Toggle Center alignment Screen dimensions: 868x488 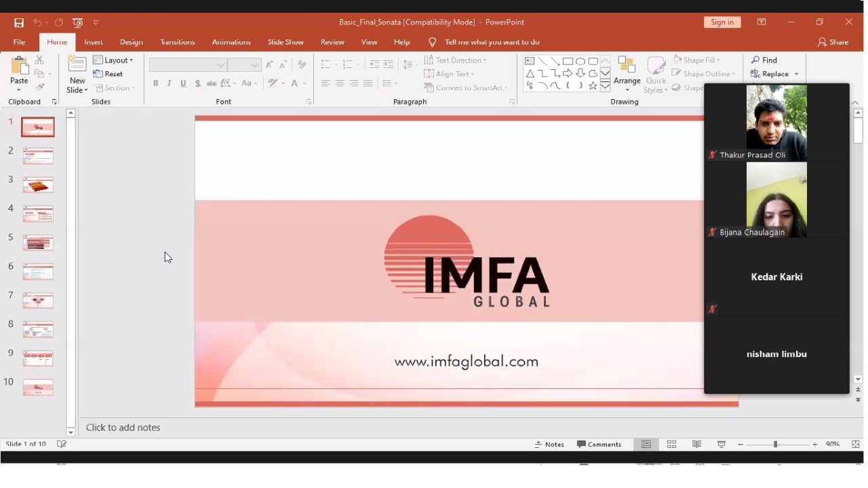click(340, 83)
